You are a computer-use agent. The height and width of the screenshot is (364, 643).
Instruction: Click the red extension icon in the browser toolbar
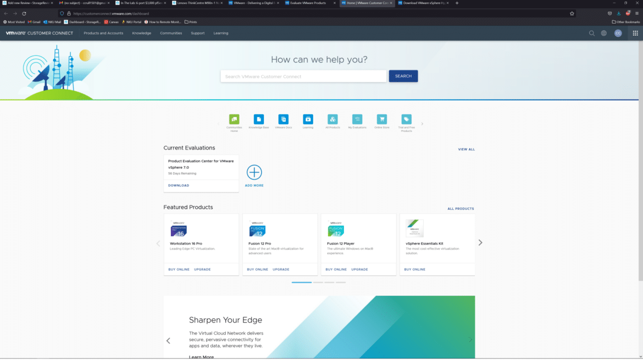pyautogui.click(x=628, y=14)
